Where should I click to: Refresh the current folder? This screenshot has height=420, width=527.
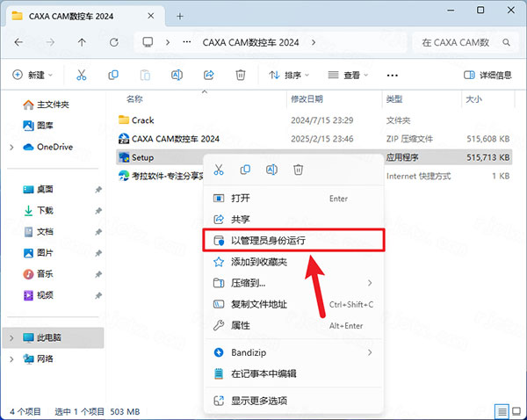[x=114, y=42]
